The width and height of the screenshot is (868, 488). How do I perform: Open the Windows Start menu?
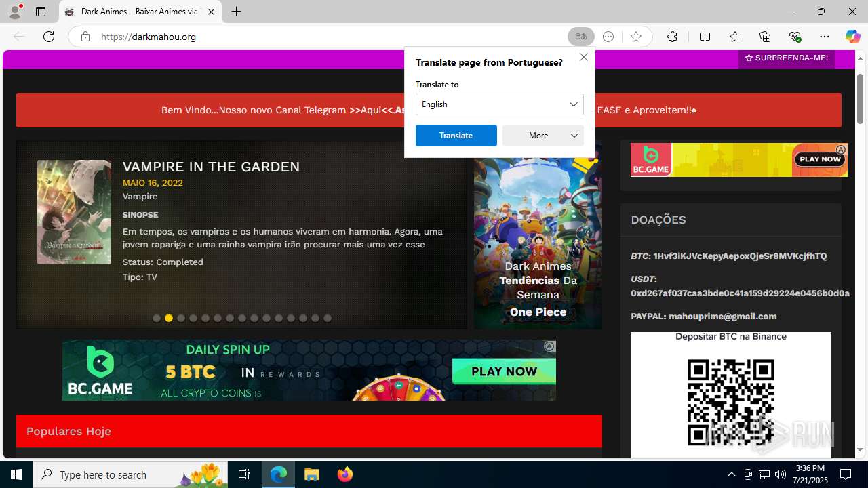[16, 474]
